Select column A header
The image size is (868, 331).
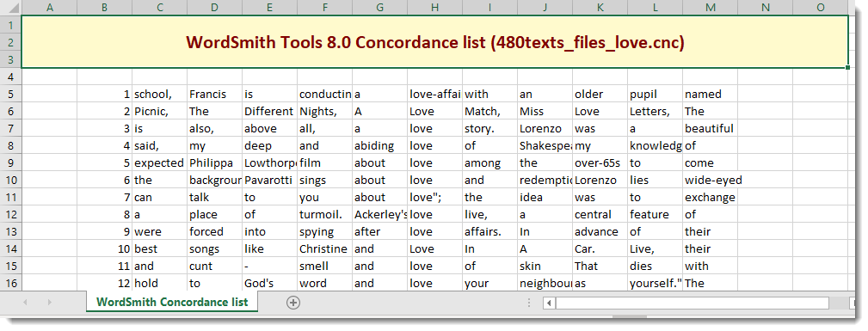(x=49, y=7)
